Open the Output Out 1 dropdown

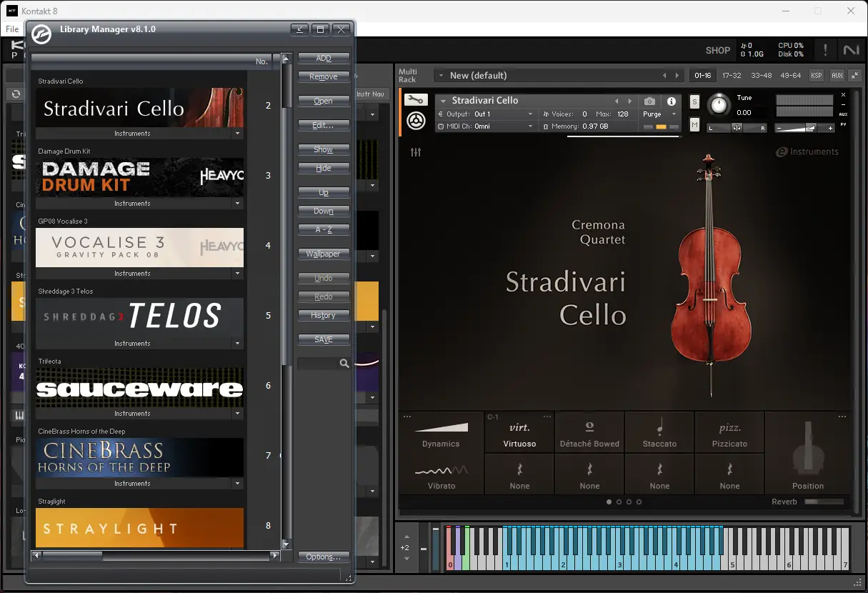pos(532,114)
